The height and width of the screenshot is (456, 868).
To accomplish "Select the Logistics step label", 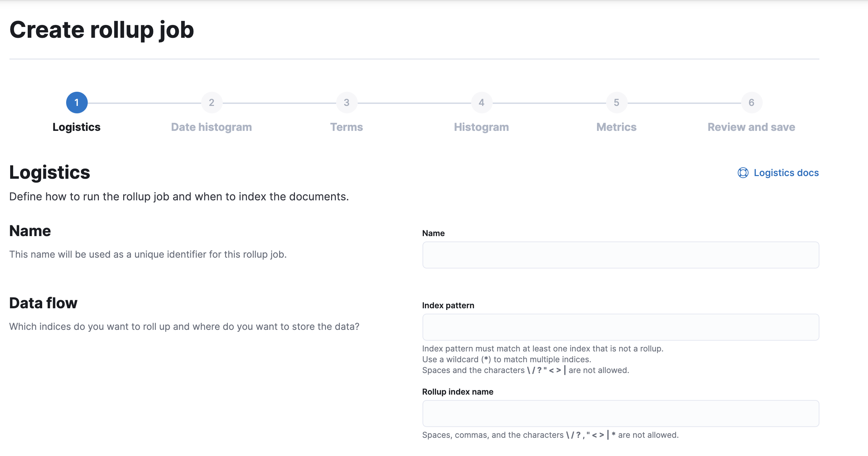I will point(77,127).
